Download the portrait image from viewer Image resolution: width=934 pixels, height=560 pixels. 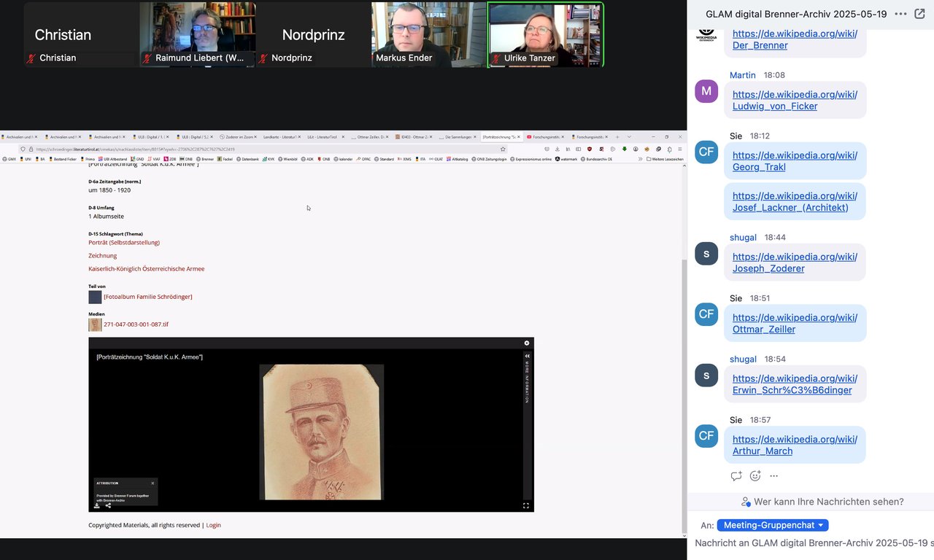pos(97,505)
